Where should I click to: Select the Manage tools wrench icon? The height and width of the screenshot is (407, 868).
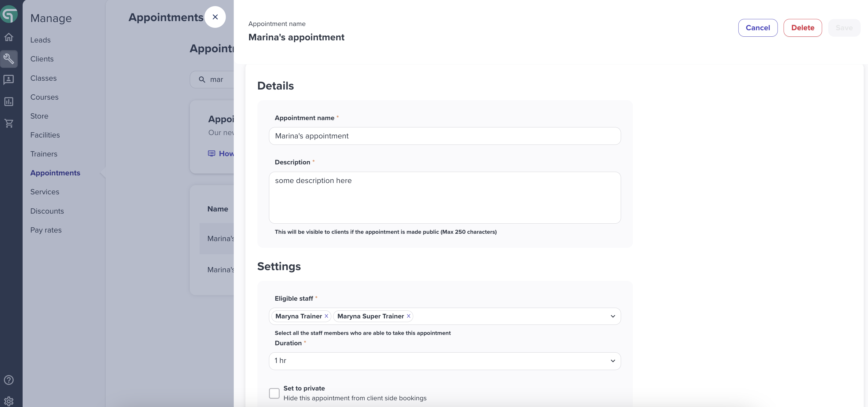tap(9, 59)
